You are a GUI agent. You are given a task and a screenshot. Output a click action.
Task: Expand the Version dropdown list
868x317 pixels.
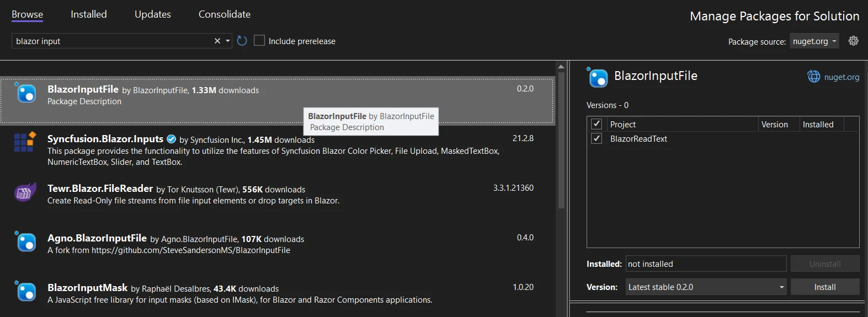(781, 287)
